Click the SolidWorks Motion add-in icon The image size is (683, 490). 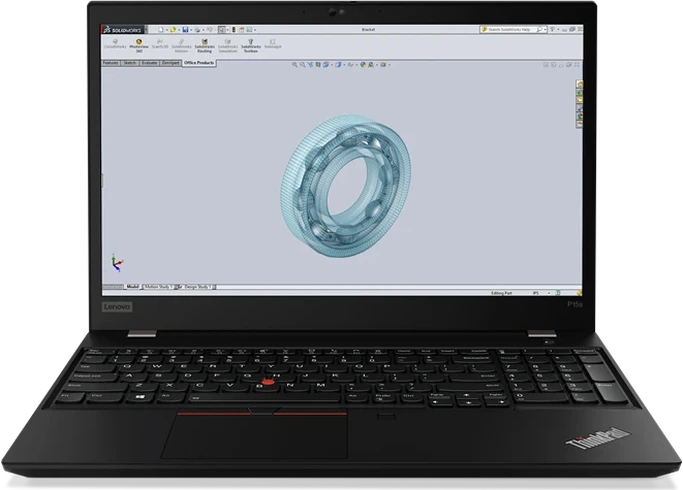(x=181, y=47)
